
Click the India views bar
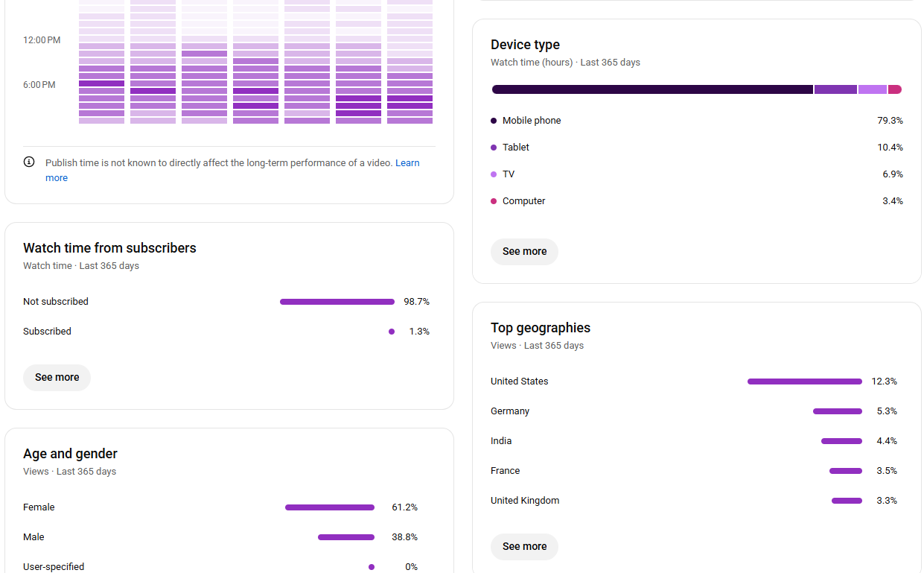(841, 441)
